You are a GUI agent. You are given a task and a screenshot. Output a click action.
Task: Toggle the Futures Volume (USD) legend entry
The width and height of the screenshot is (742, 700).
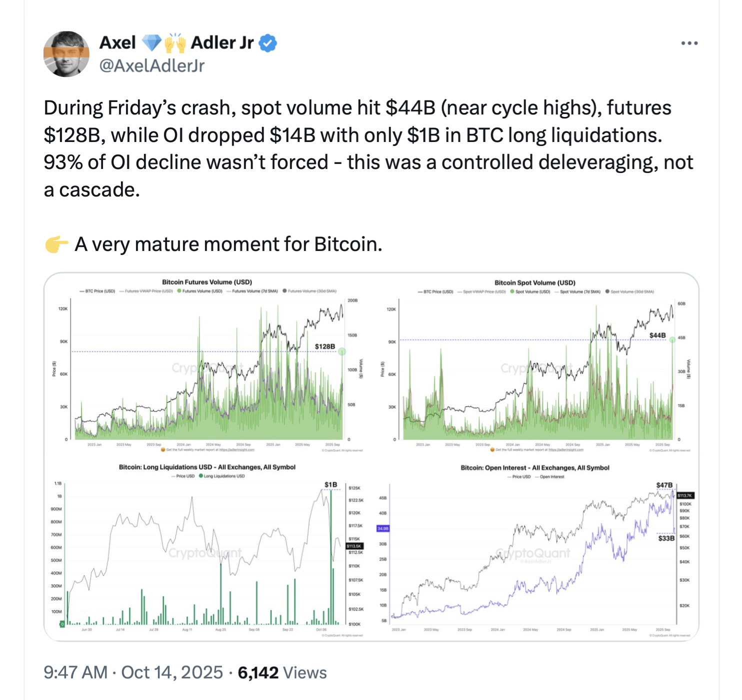click(x=200, y=291)
